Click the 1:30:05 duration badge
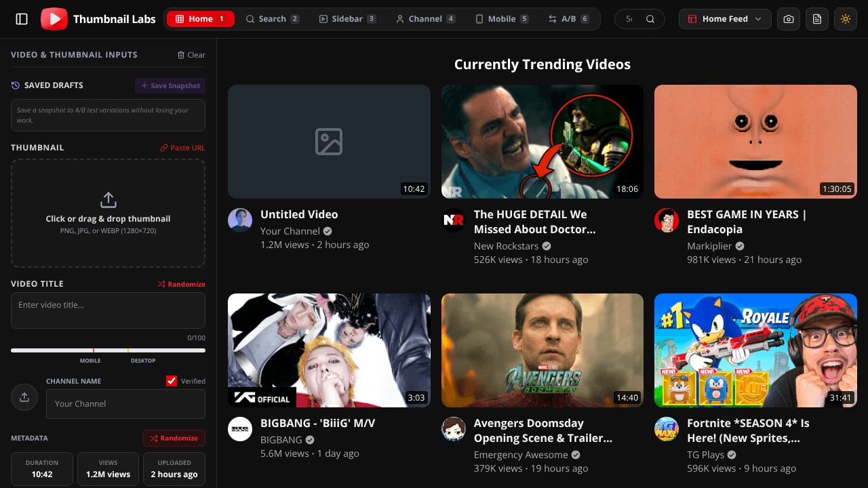 [x=836, y=189]
